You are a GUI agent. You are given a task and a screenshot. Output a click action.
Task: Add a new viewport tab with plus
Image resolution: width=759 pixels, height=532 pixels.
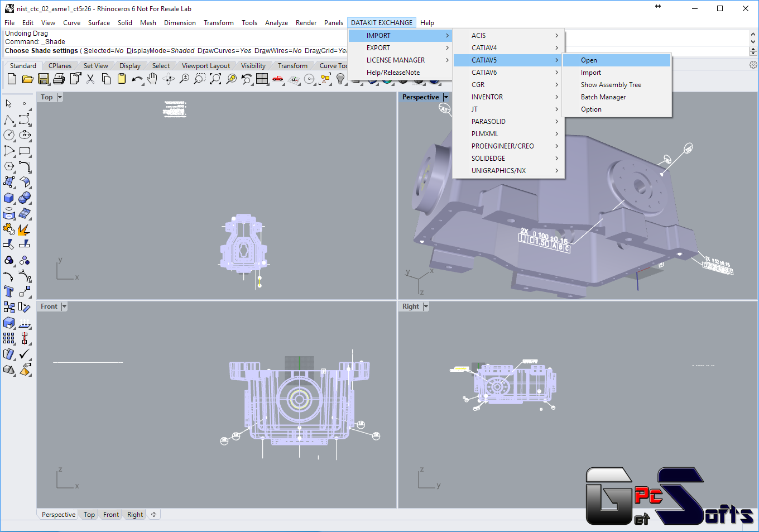(x=153, y=515)
